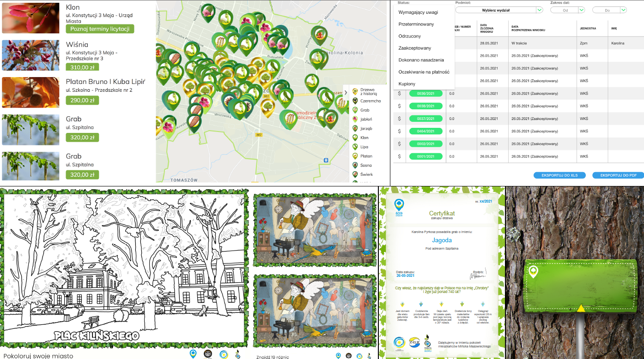The height and width of the screenshot is (359, 644).
Task: Click the Świerk legend marker icon
Action: coord(355,174)
